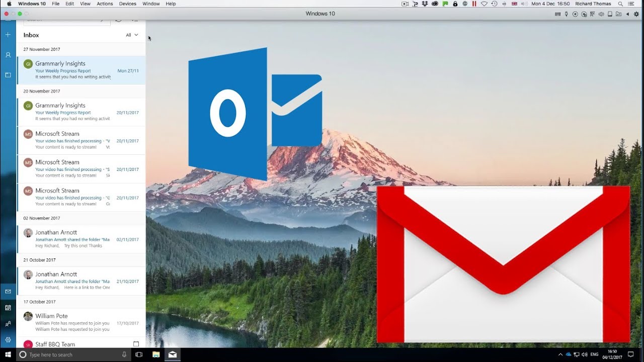The image size is (644, 362).
Task: Open the Window menu
Action: 151,4
